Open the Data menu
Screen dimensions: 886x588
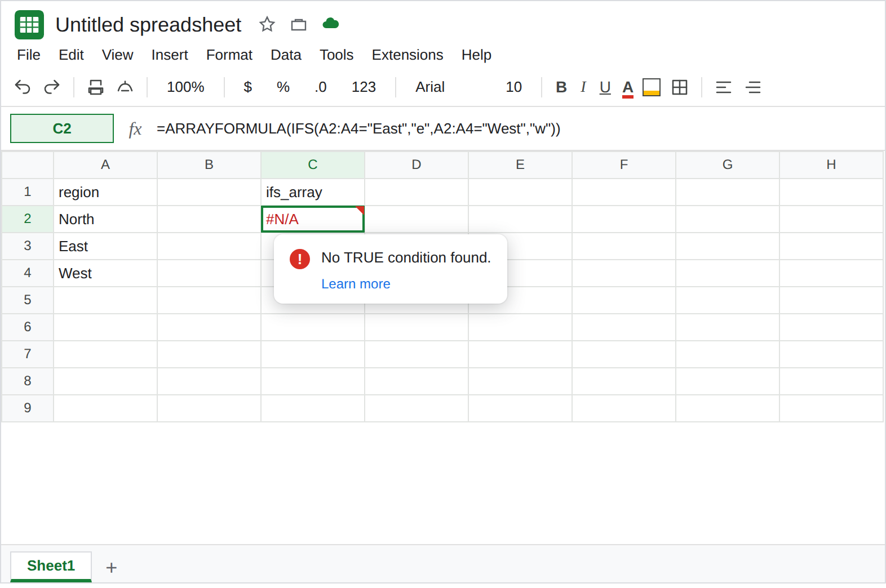coord(286,55)
